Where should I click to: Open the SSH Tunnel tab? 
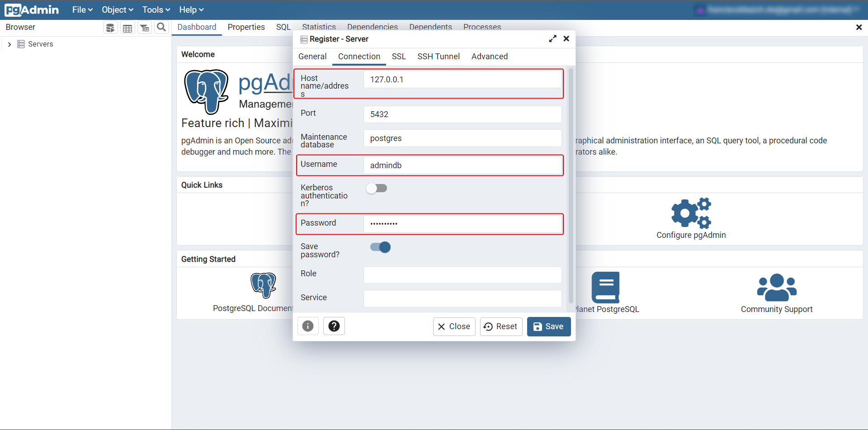tap(439, 57)
